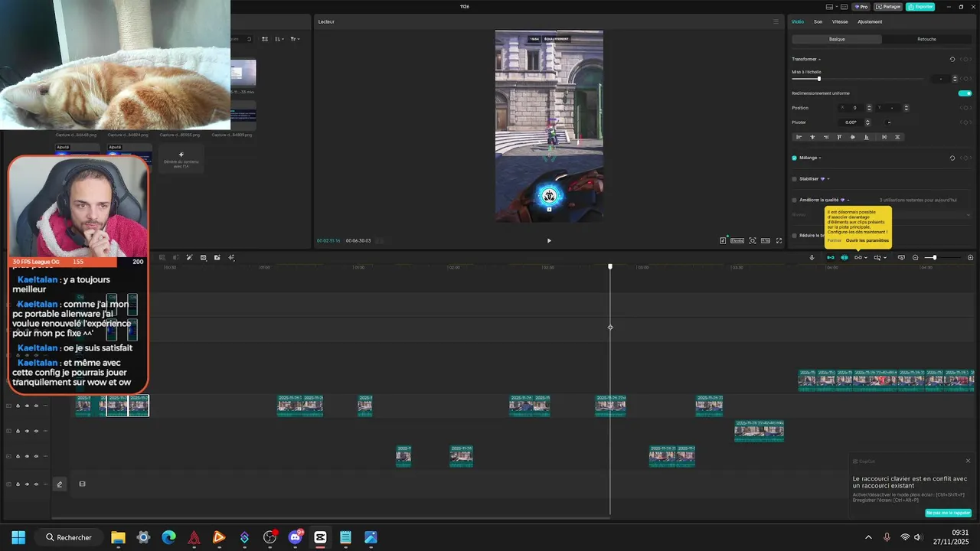Click Fermer in the yellow tooltip
Viewport: 980px width, 551px height.
pos(835,240)
